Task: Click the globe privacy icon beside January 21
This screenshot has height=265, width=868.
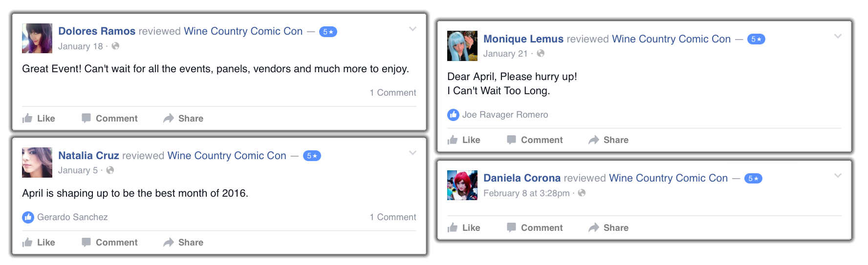Action: [541, 53]
